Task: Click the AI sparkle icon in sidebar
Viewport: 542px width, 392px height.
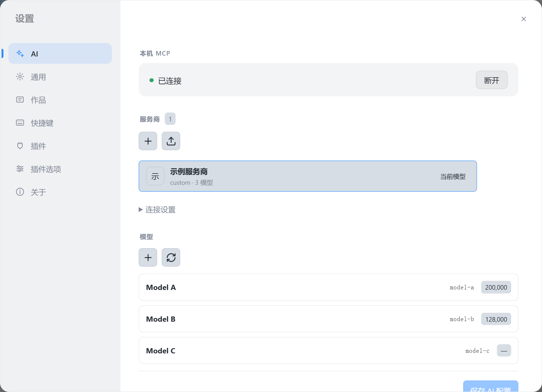Action: click(20, 54)
